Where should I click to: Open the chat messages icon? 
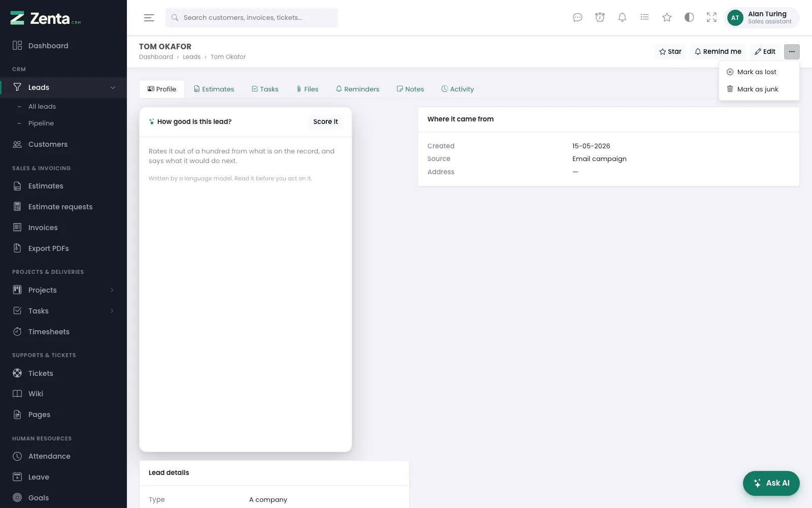coord(578,18)
